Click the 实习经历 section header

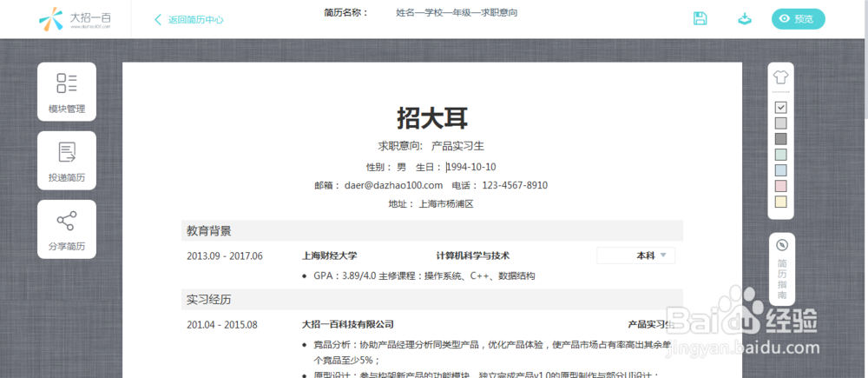(x=431, y=300)
